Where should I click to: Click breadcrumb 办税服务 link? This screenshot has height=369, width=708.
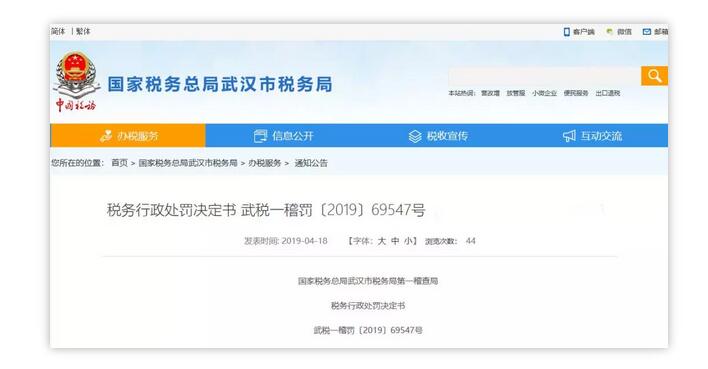point(265,163)
